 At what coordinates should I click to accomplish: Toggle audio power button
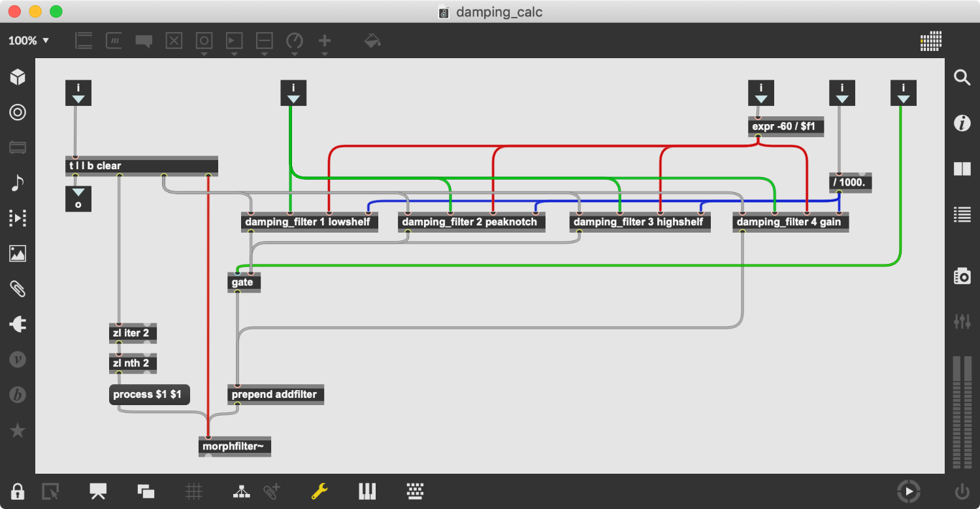962,491
